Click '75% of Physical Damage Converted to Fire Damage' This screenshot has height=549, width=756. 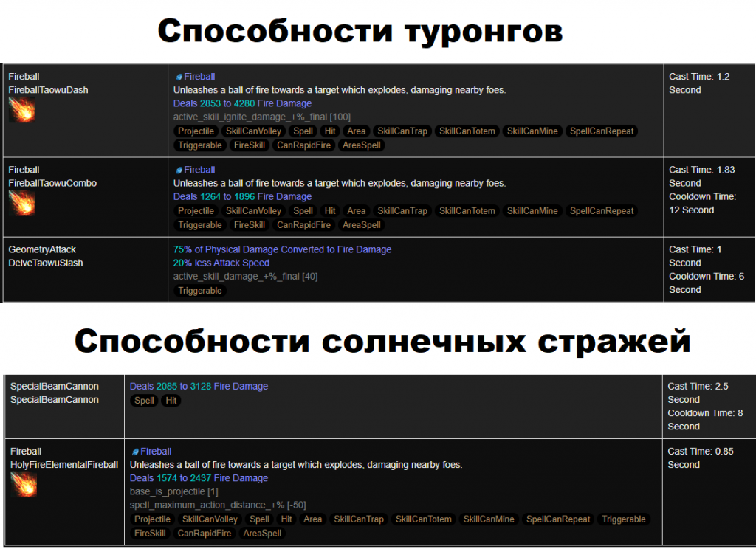click(x=282, y=249)
